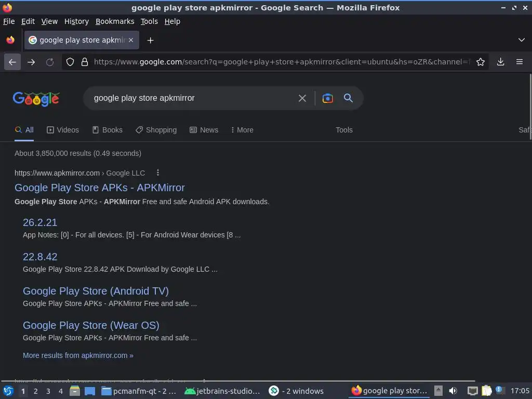
Task: Close the google play store apkmirror tab
Action: point(131,40)
